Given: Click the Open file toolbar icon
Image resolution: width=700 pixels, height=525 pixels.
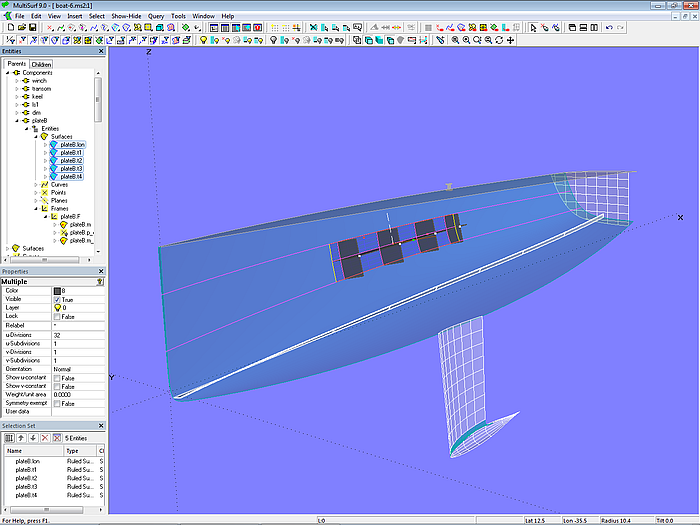Looking at the screenshot, I should tap(20, 28).
